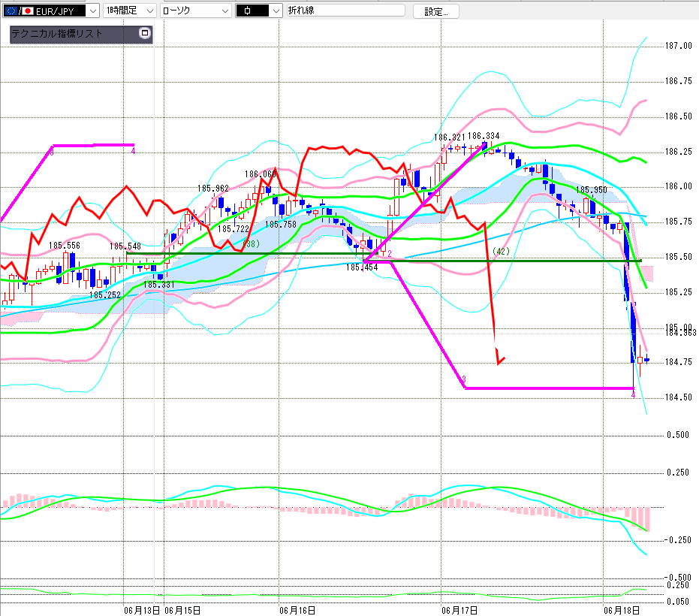Click the テクニカル指標リスト panel title

[x=57, y=34]
